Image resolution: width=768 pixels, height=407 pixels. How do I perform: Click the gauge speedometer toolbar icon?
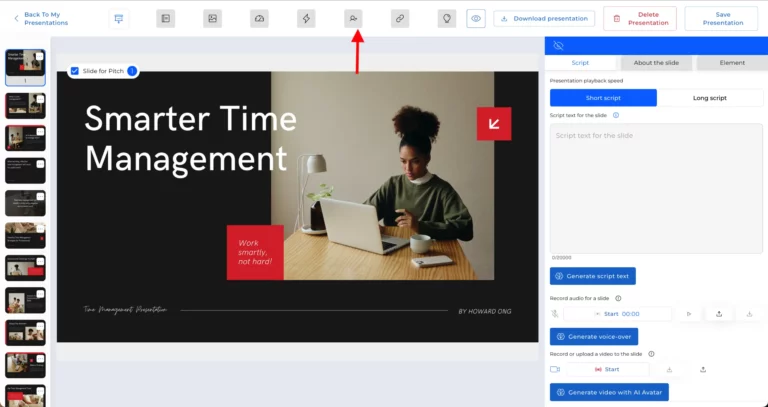(x=259, y=18)
